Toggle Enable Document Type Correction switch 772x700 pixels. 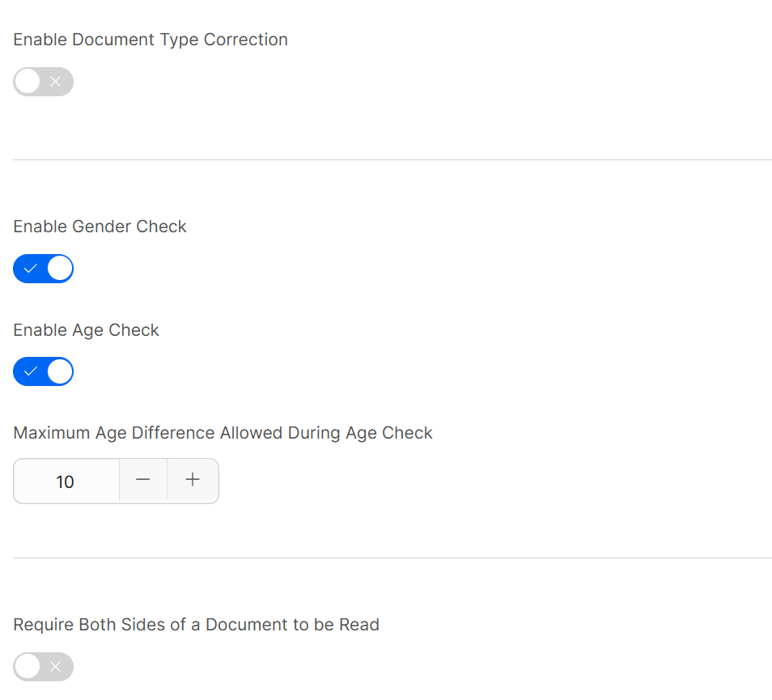click(x=43, y=82)
